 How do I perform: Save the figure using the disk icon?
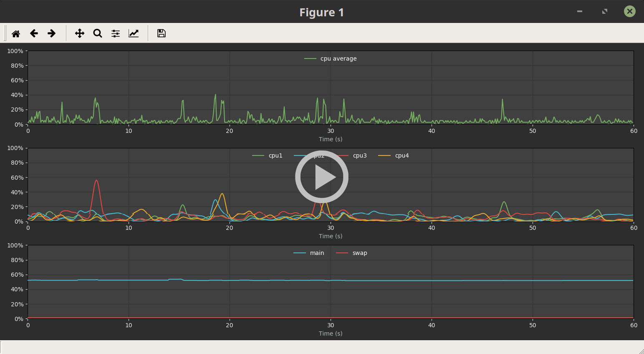click(x=161, y=33)
